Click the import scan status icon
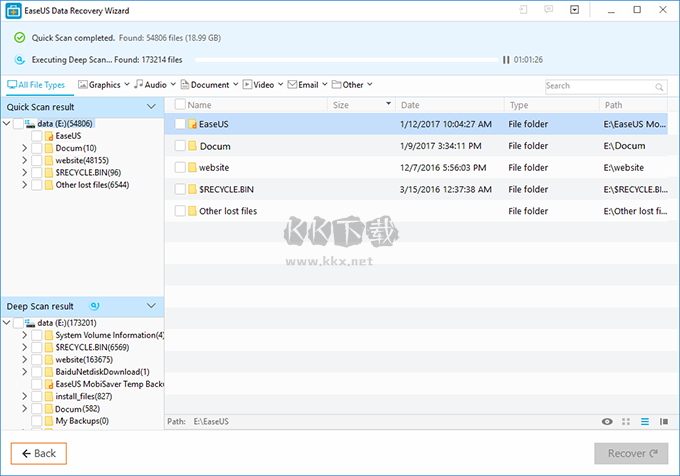This screenshot has width=680, height=476. coord(523,10)
